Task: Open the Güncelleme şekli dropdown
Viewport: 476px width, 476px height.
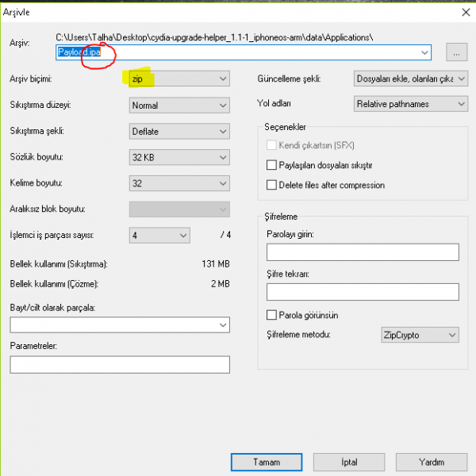Action: (x=409, y=79)
